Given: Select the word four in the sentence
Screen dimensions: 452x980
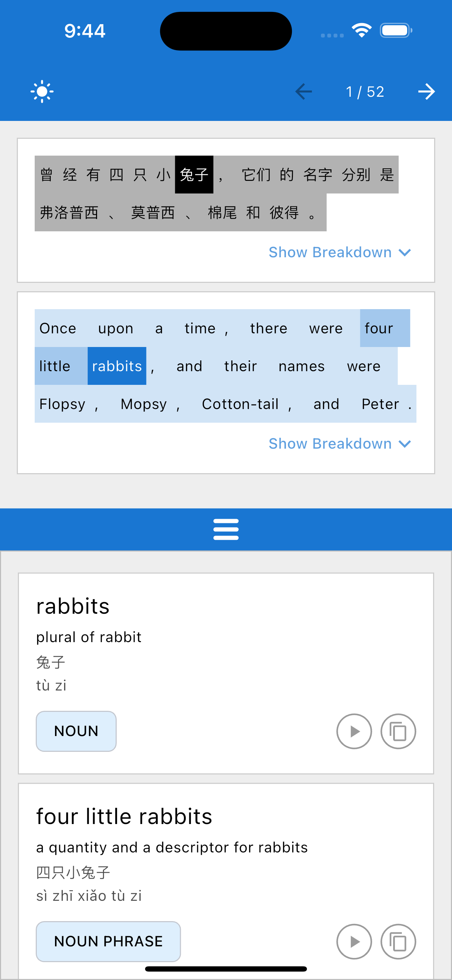Looking at the screenshot, I should tap(378, 328).
